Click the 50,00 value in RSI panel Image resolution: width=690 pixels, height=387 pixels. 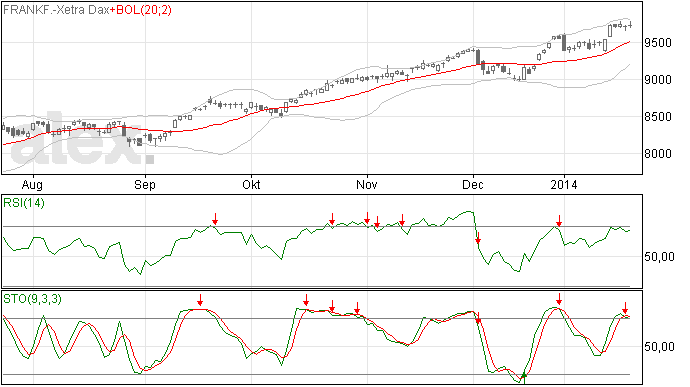pyautogui.click(x=659, y=257)
